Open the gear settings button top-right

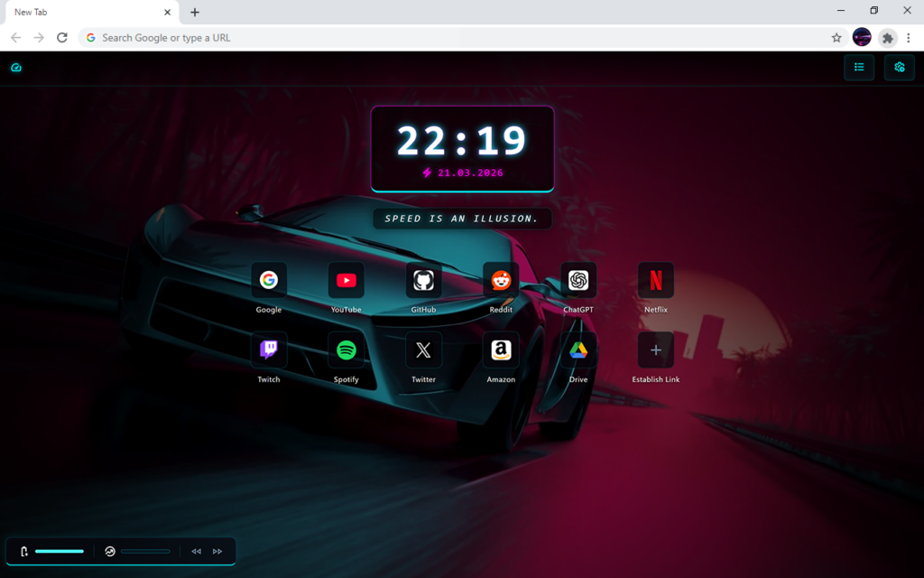pos(900,68)
